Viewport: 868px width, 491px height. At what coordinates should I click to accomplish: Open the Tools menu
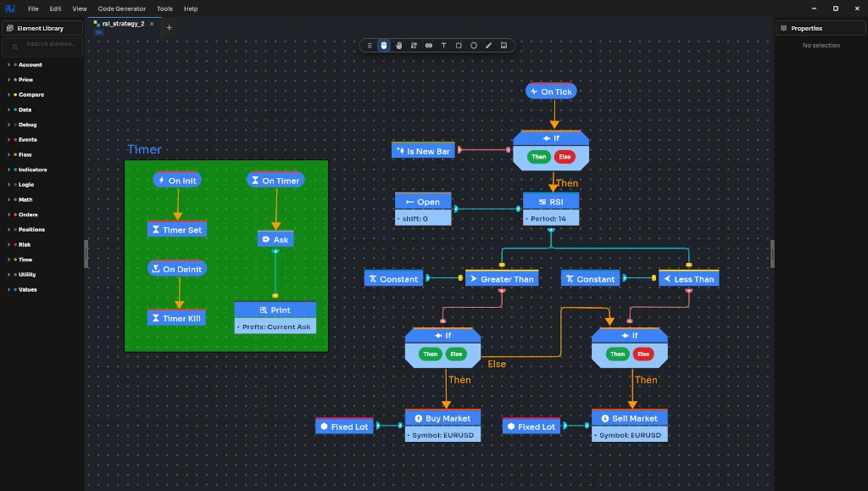[164, 8]
